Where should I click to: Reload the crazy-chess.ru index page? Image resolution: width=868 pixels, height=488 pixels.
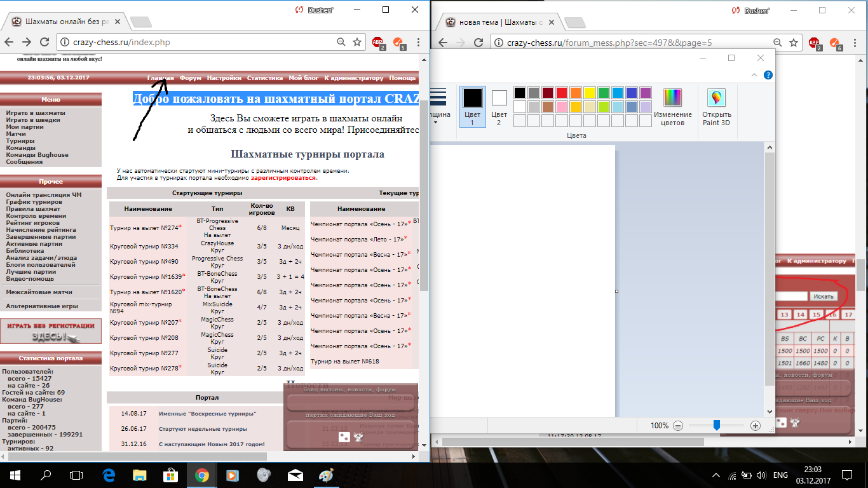pyautogui.click(x=44, y=43)
